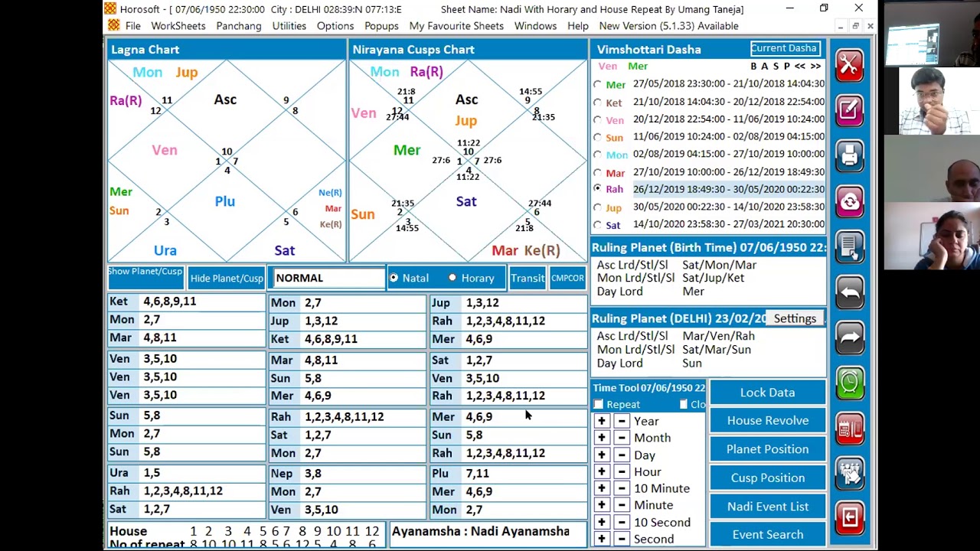This screenshot has width=980, height=551.
Task: Select the Jup dasha radio button
Action: pos(598,207)
